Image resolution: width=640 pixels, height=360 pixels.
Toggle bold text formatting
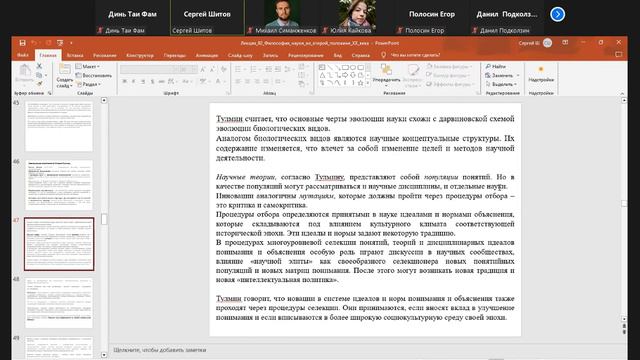(124, 82)
